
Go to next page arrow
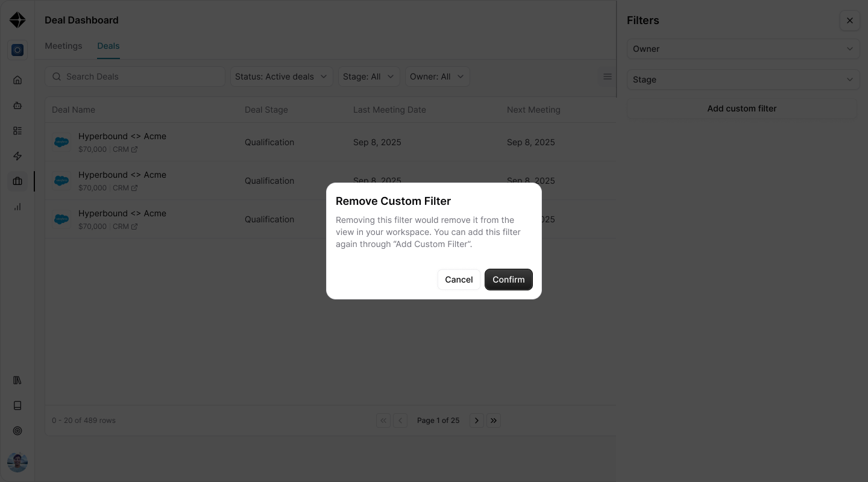477,421
